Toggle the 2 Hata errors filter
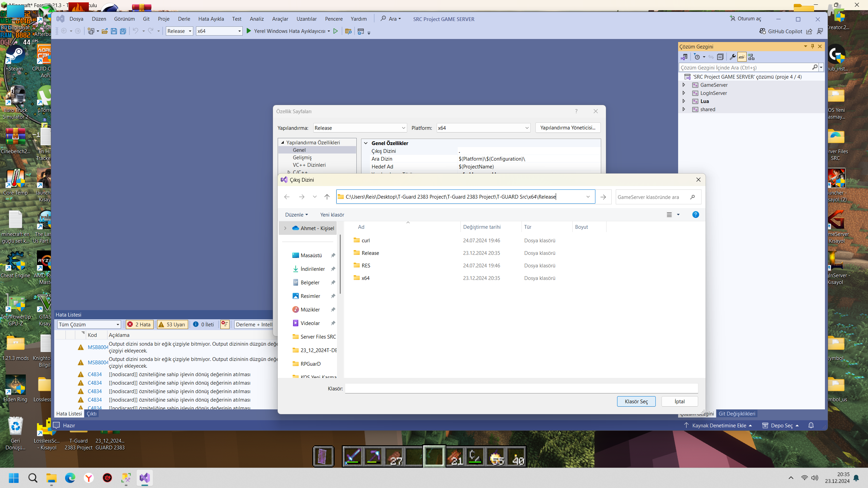The image size is (868, 488). tap(139, 324)
